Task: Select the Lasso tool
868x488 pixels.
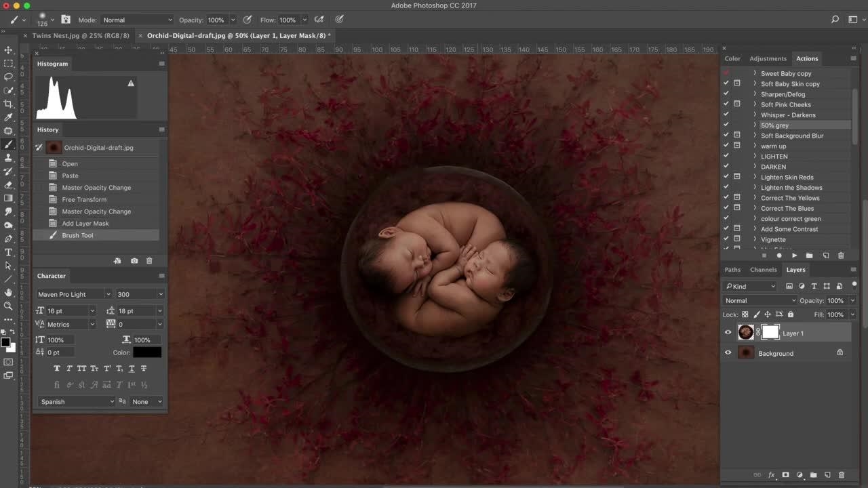Action: coord(8,77)
